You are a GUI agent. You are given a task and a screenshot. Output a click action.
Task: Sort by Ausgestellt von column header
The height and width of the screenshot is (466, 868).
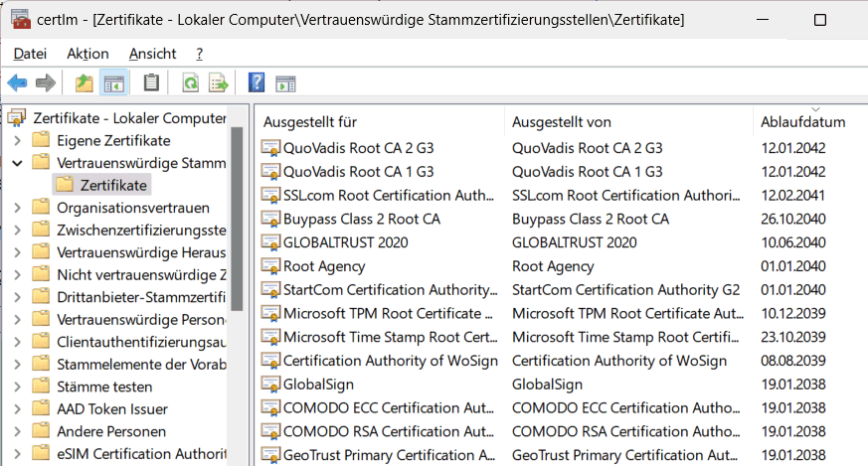coord(628,122)
